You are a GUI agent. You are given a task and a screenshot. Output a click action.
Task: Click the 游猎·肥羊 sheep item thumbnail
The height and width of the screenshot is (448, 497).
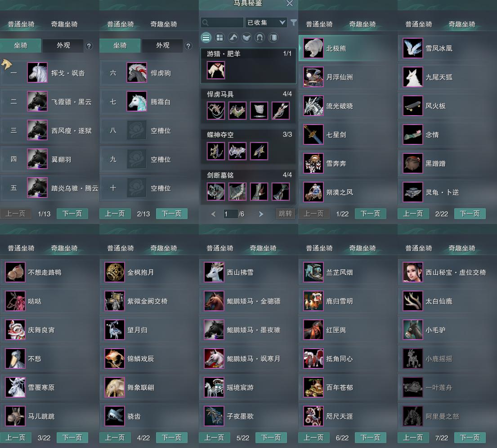click(216, 70)
